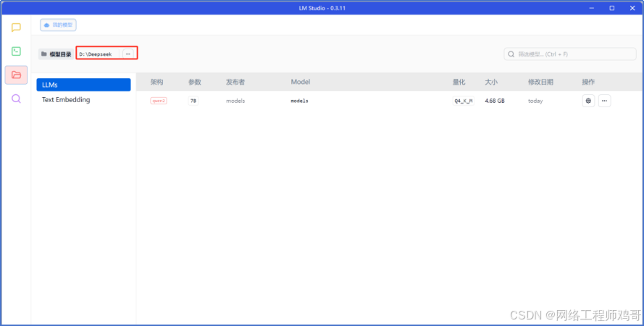The image size is (644, 326).
Task: Sort by 修改日期 column header
Action: click(540, 82)
